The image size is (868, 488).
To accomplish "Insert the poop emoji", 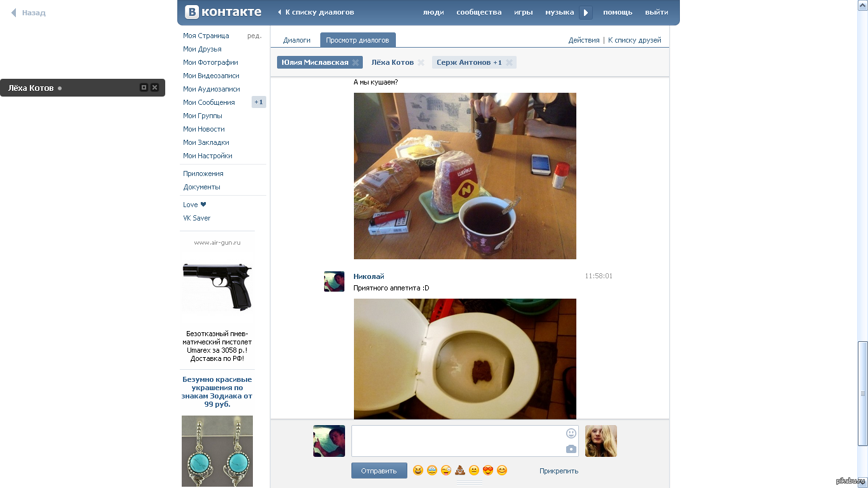I will pyautogui.click(x=460, y=471).
